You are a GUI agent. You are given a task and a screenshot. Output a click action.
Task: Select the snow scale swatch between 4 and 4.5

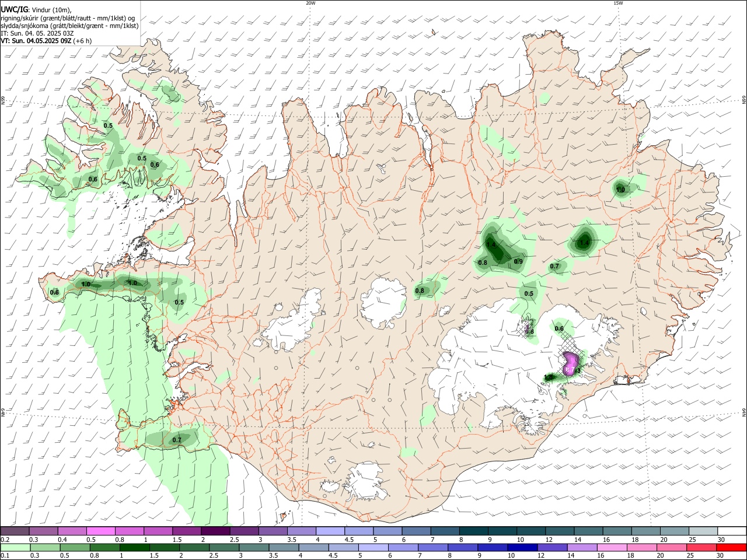[x=330, y=531]
